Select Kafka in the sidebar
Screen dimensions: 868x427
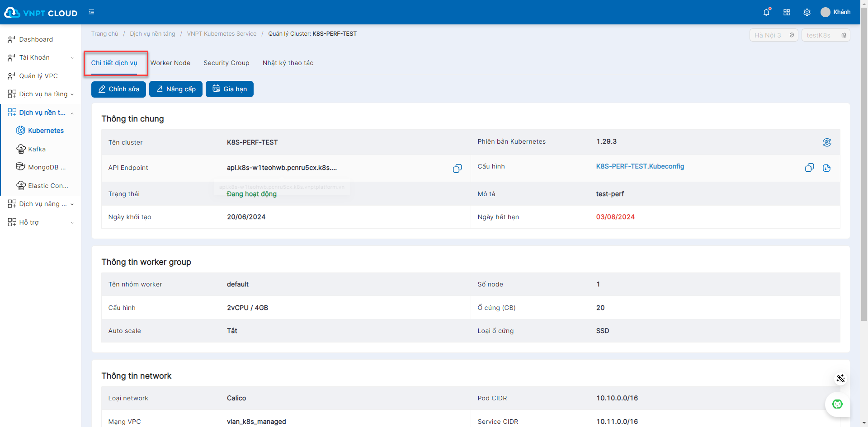[x=37, y=149]
